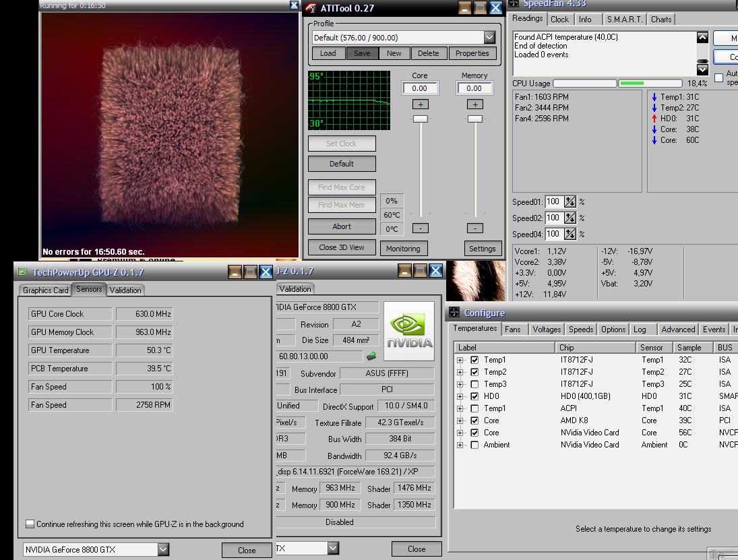The image size is (738, 560).
Task: Click the Core 60C blue down arrow
Action: [654, 140]
